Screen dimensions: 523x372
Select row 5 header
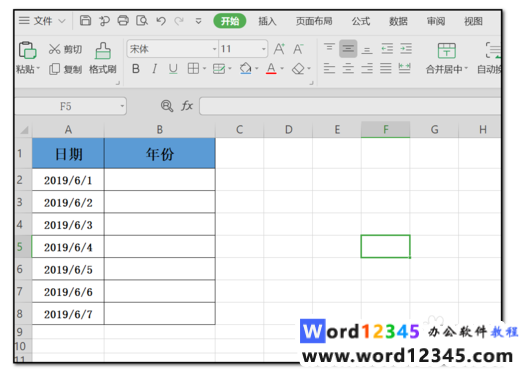pyautogui.click(x=23, y=247)
